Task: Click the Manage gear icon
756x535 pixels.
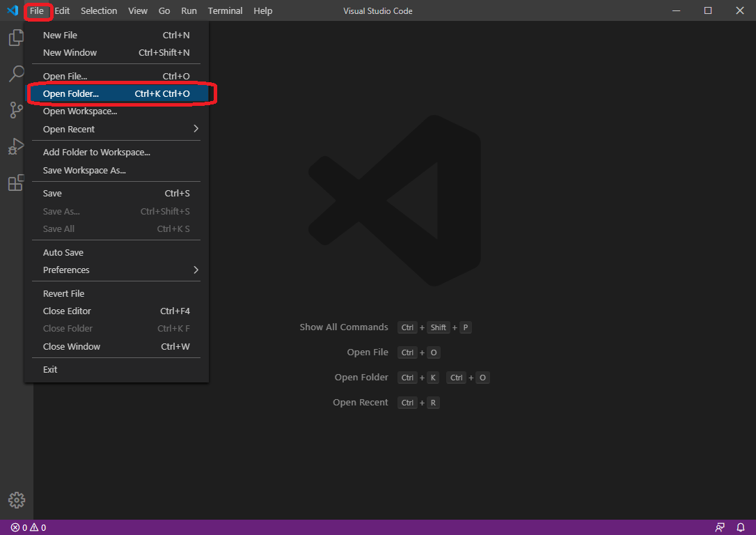Action: 17,500
